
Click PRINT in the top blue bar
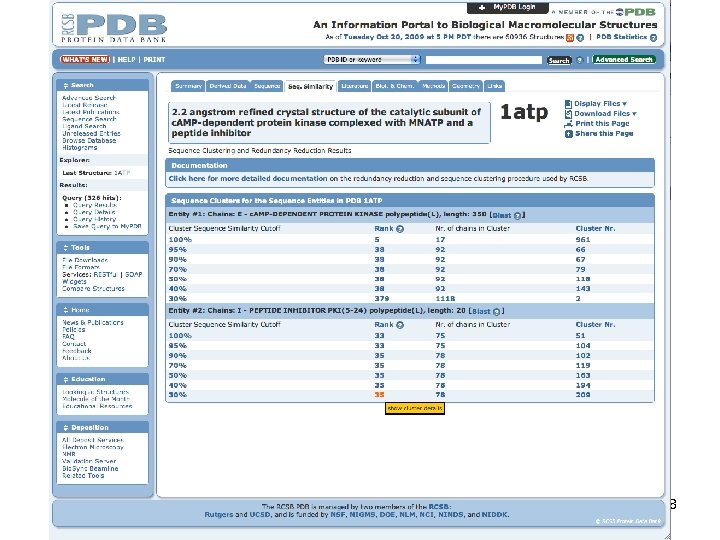point(154,60)
